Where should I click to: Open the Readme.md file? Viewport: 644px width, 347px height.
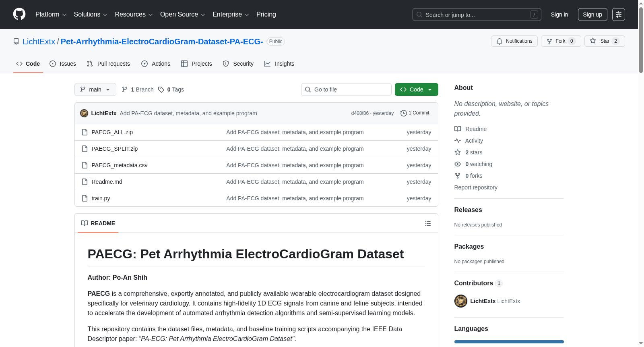(x=107, y=182)
